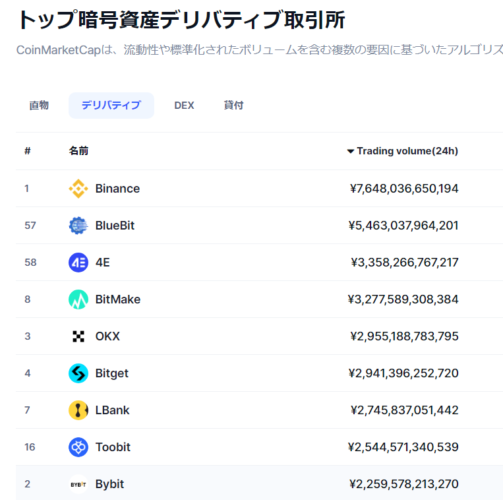Viewport: 503px width, 500px height.
Task: Click rank number 57 in BlueBit row
Action: point(30,226)
